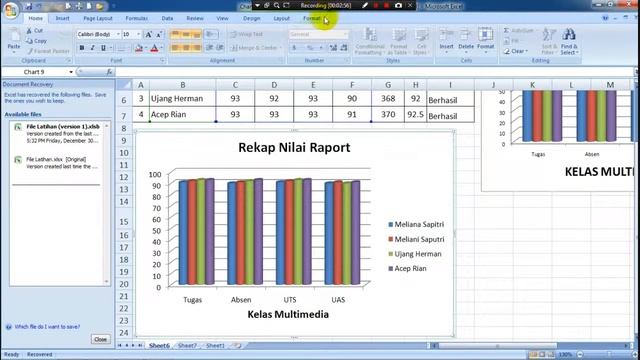This screenshot has width=640, height=360.
Task: Open the View tab
Action: 222,18
